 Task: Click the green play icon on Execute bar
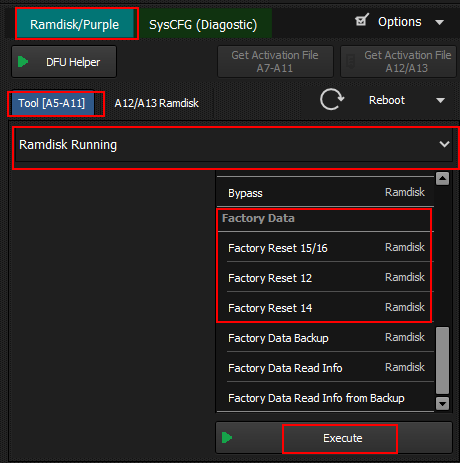tap(227, 438)
